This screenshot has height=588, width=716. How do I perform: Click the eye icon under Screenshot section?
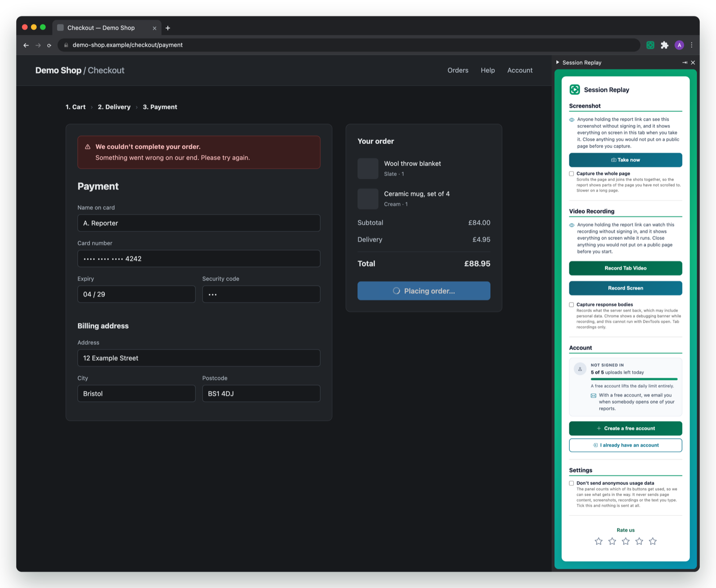point(572,120)
